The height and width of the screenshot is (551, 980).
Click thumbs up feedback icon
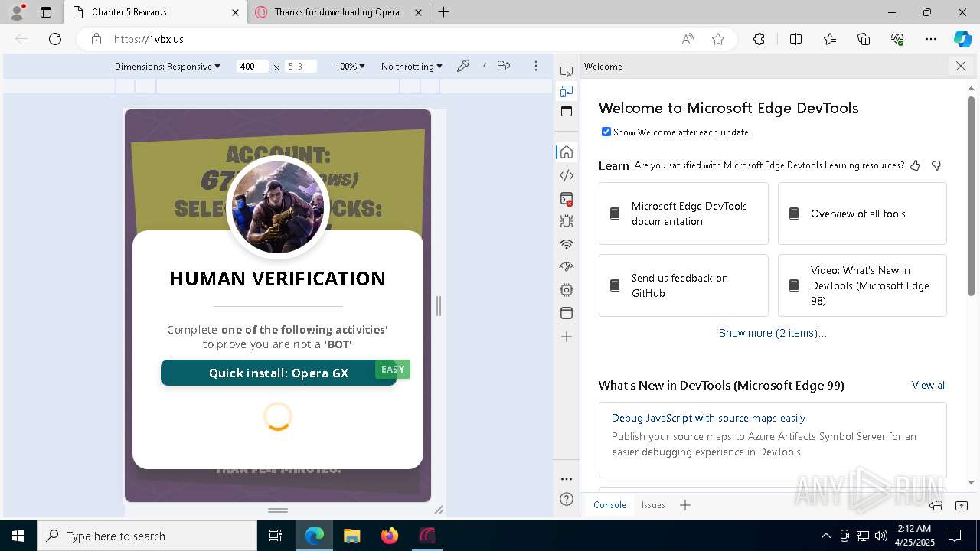[915, 165]
